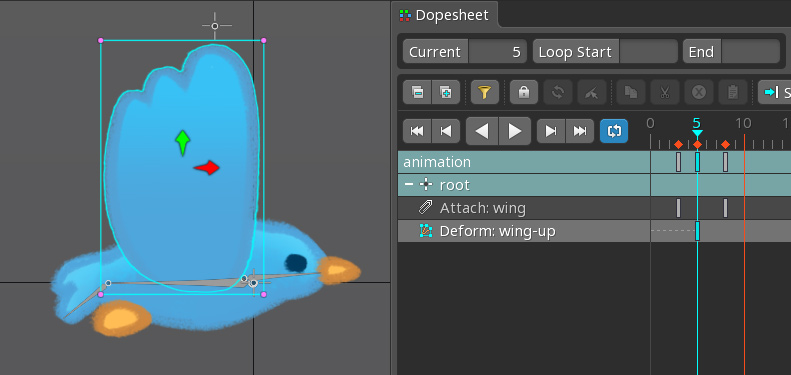Jump to last frame button
The width and height of the screenshot is (791, 375).
coord(580,131)
